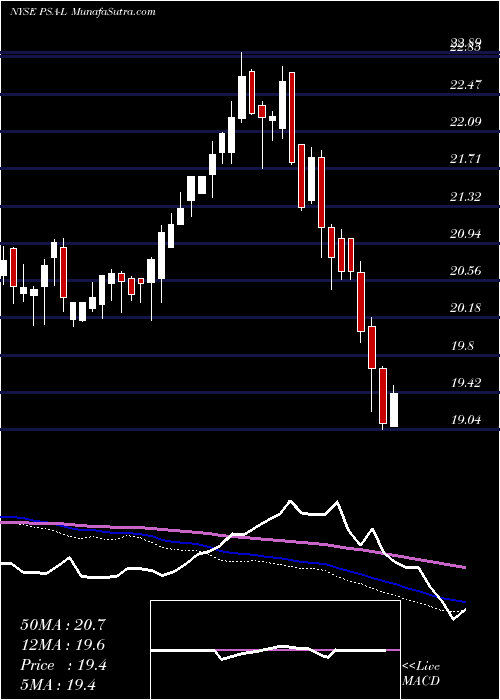This screenshot has width=500, height=700.
Task: Click the Price : 19.4 readout
Action: coord(63,665)
